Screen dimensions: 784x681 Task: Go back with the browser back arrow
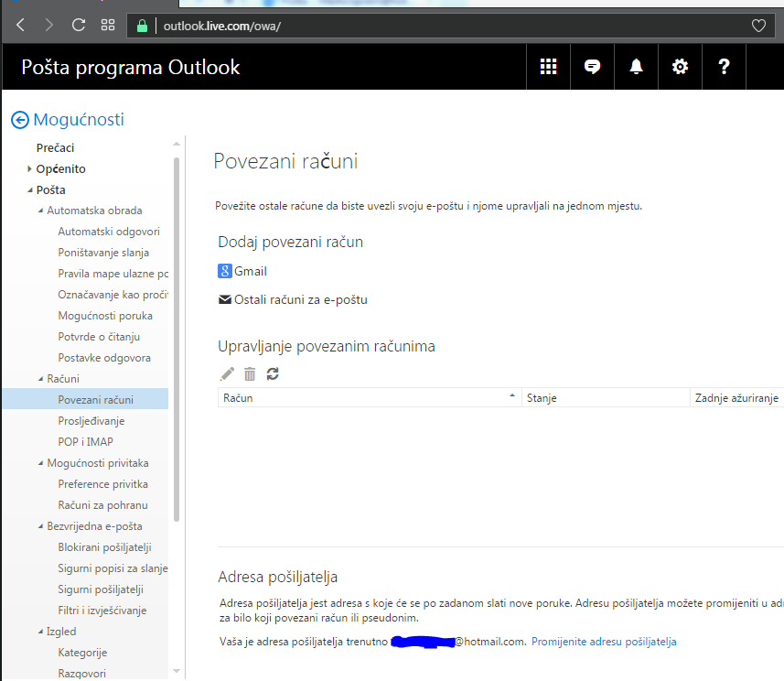(x=20, y=25)
